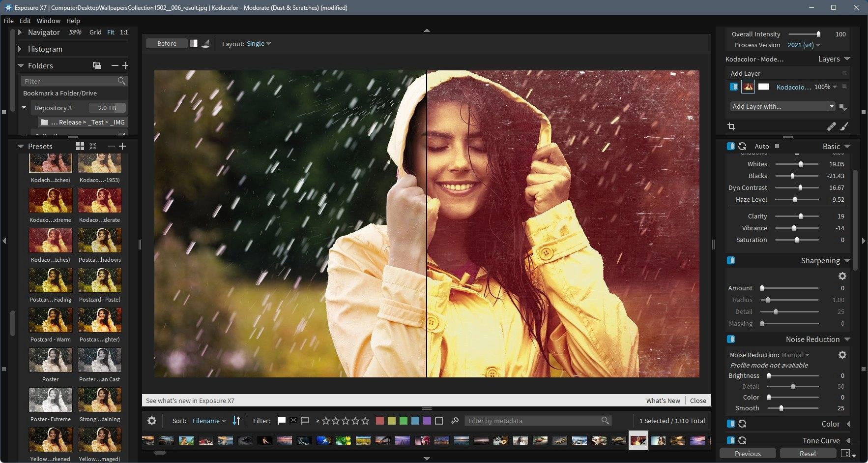Reset Basic panel circular arrows
Screen dimensions: 868x463
click(x=742, y=146)
